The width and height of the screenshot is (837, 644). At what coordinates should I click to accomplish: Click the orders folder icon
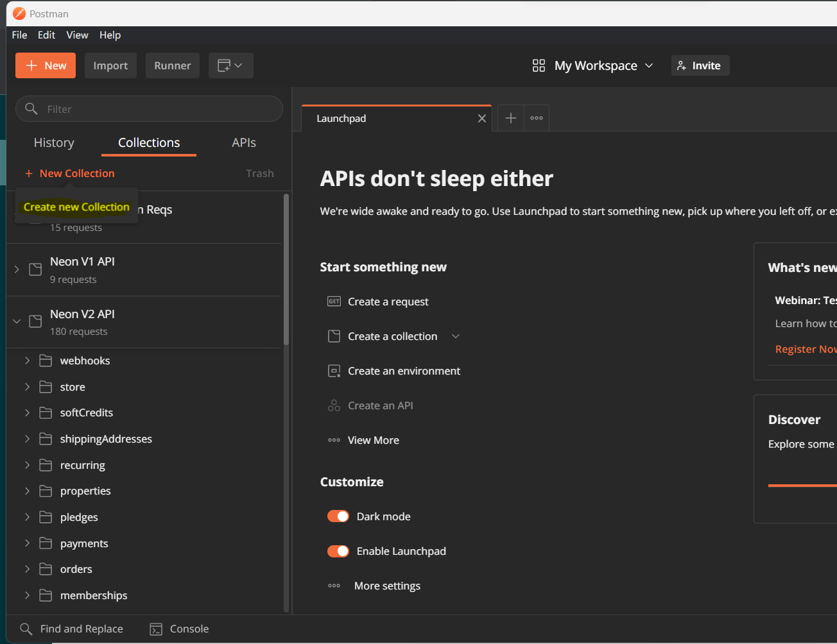(x=46, y=569)
